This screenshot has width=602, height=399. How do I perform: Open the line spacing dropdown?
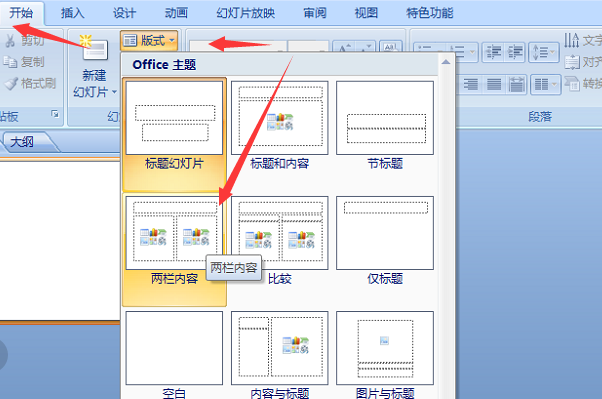pos(544,52)
